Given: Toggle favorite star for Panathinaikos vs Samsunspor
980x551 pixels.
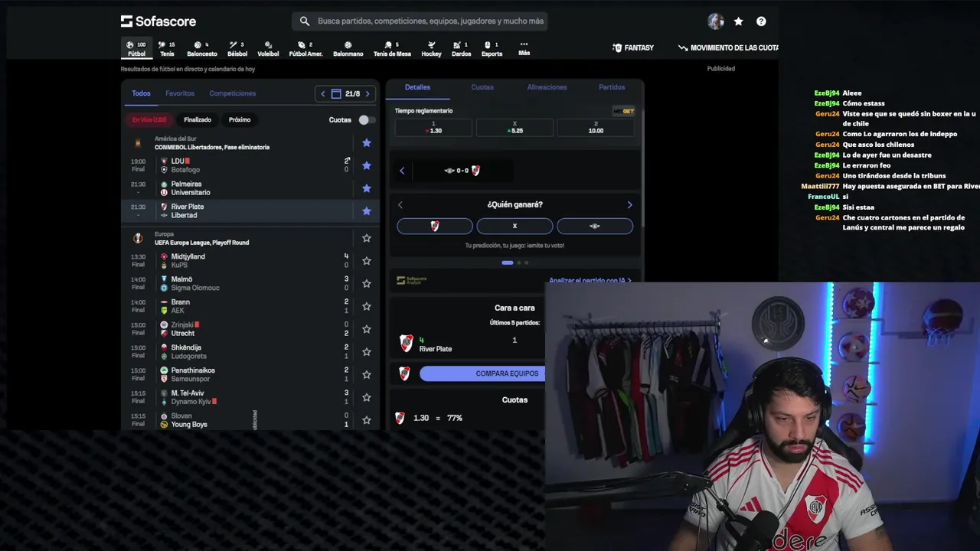Looking at the screenshot, I should pos(367,374).
